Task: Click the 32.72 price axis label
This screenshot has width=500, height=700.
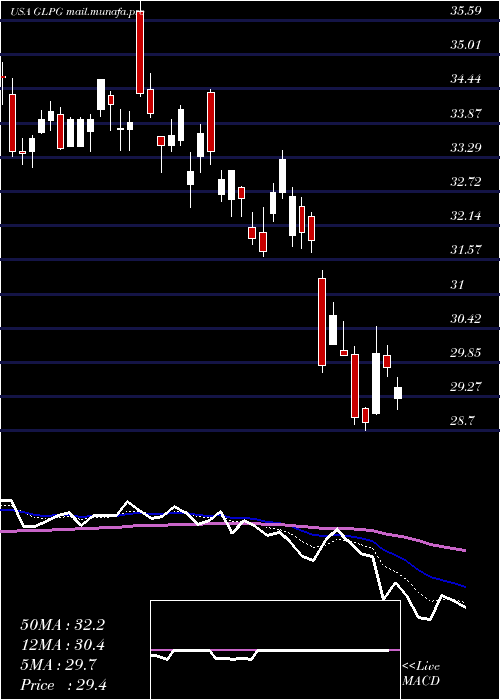Action: click(466, 182)
